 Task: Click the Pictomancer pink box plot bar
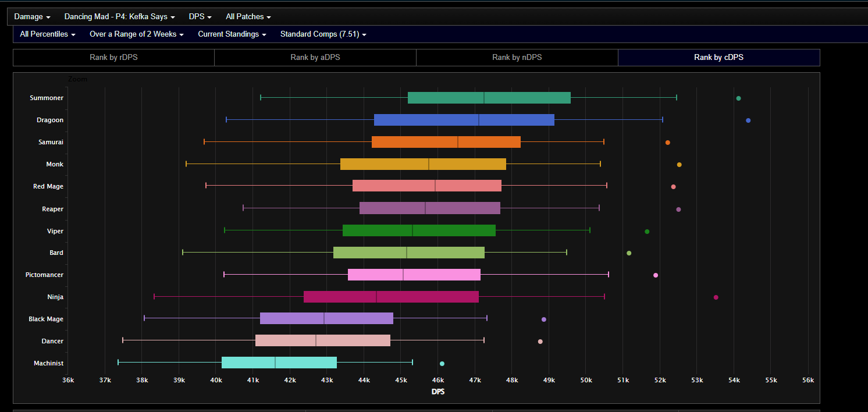pos(414,275)
